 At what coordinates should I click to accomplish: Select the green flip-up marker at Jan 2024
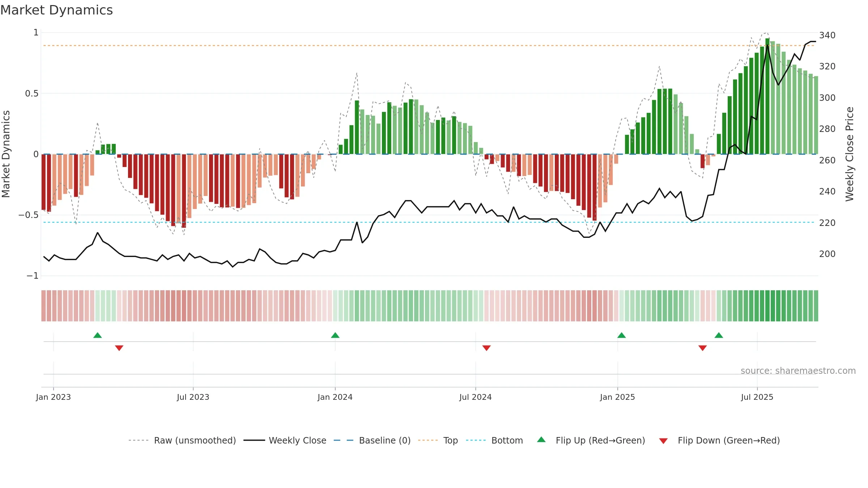pos(335,335)
